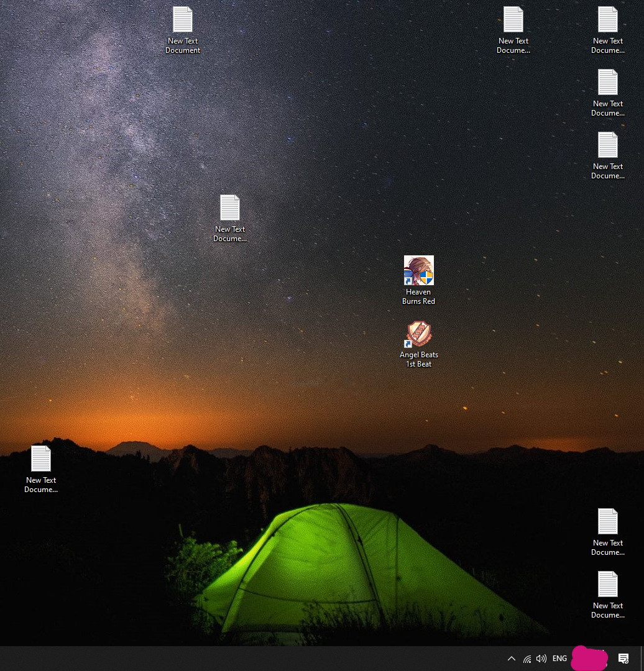Switch input language via ENG indicator

coord(559,659)
